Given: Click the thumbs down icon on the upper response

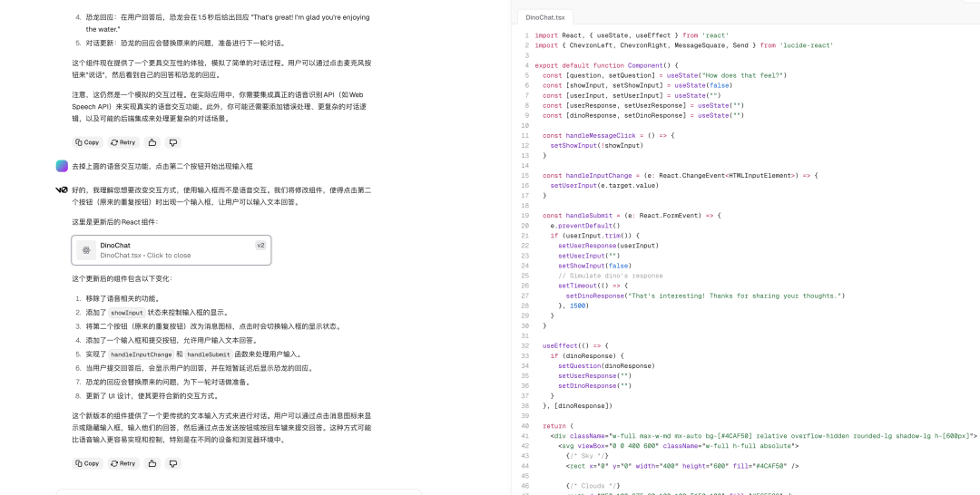Looking at the screenshot, I should coord(173,142).
